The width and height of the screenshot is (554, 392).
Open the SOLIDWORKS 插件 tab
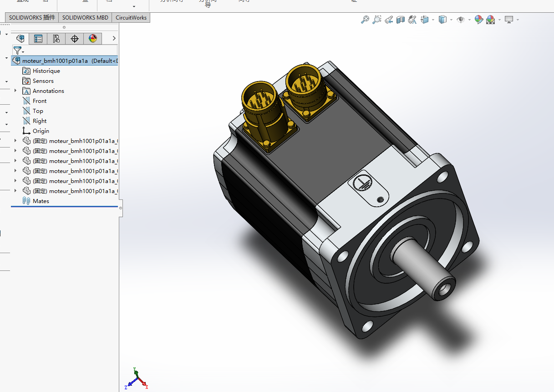click(x=32, y=18)
